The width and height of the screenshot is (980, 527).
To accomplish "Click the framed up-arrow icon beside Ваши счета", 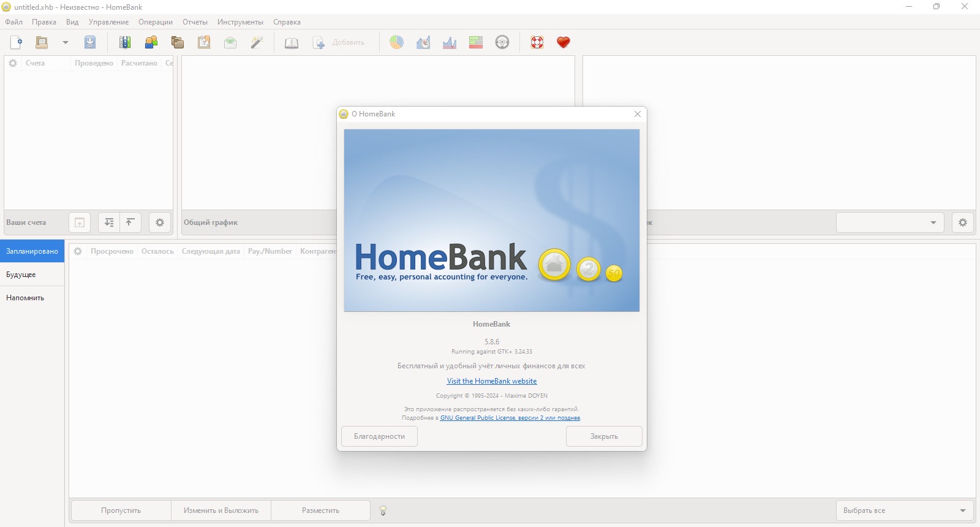I will (80, 222).
